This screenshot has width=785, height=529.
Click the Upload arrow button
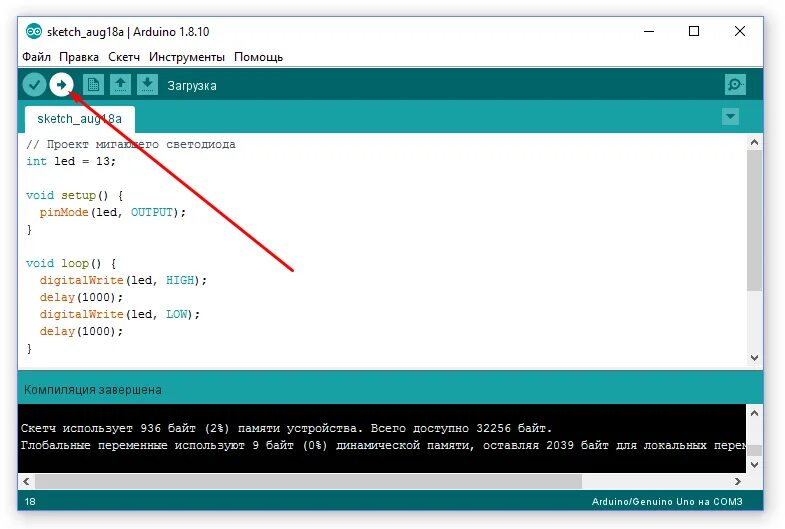click(61, 85)
